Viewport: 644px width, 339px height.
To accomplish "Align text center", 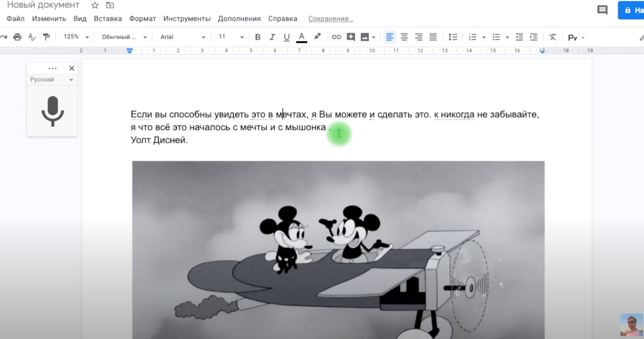I will 404,38.
